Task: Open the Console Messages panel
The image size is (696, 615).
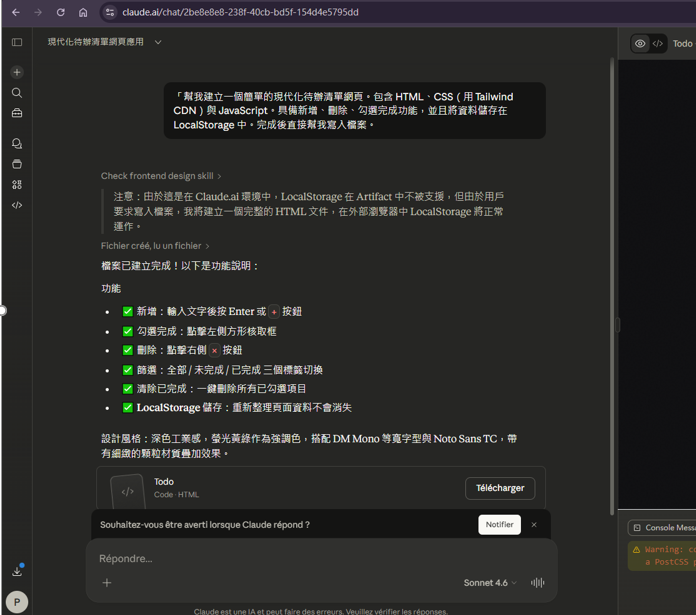Action: click(662, 527)
